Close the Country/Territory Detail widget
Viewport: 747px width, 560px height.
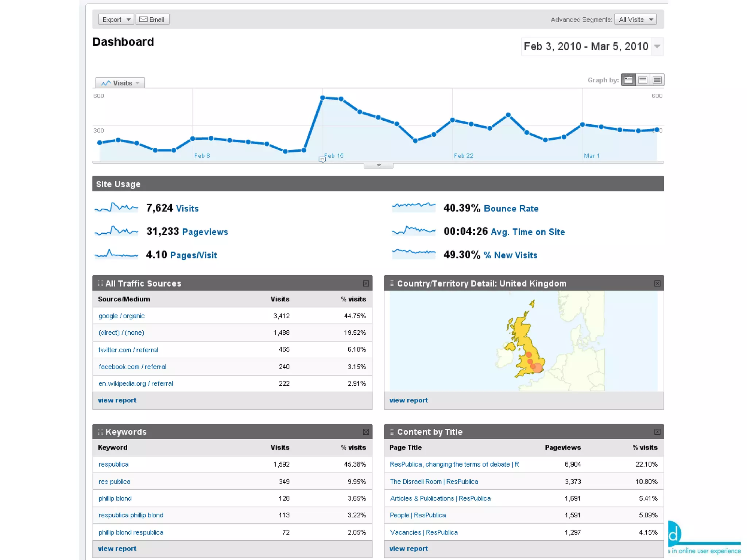(657, 283)
